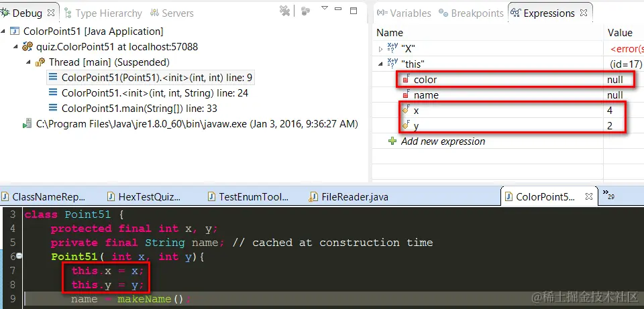
Task: Select the "X" watch expression
Action: tap(408, 49)
